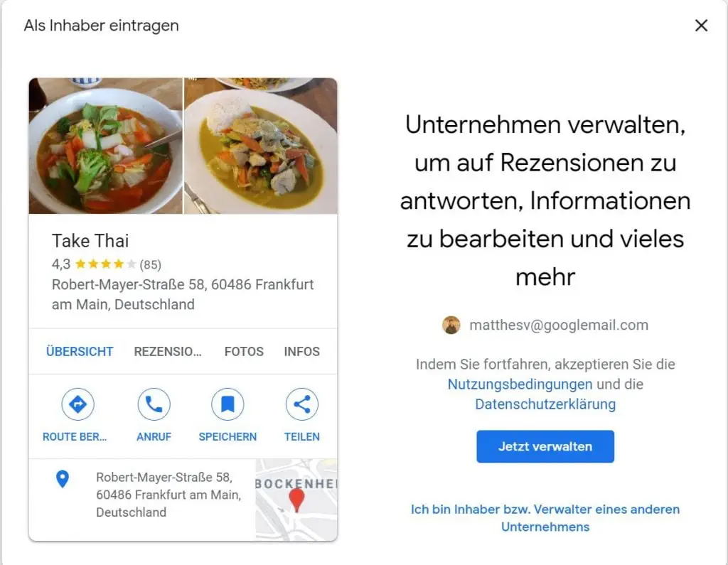
Task: Open the Datenschutzerklärung link
Action: (x=545, y=404)
